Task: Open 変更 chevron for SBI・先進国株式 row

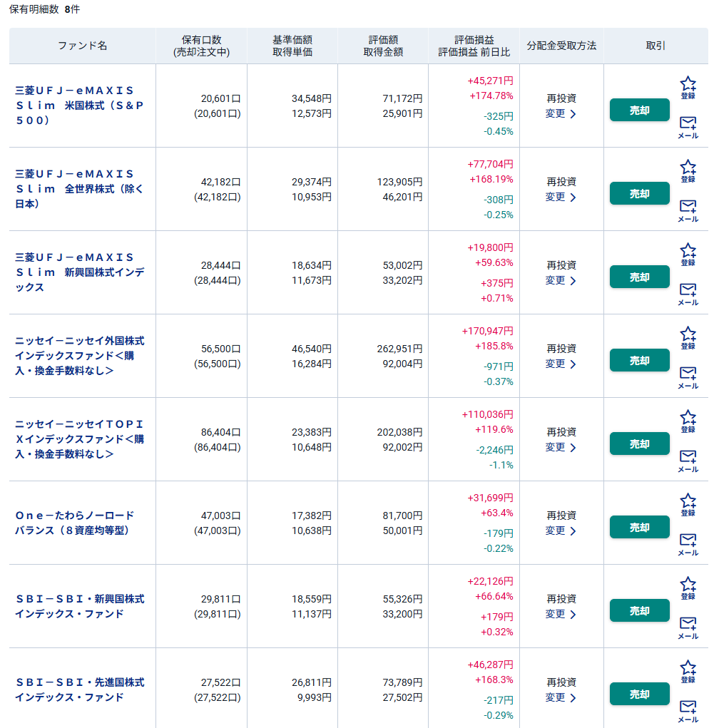Action: pyautogui.click(x=561, y=698)
